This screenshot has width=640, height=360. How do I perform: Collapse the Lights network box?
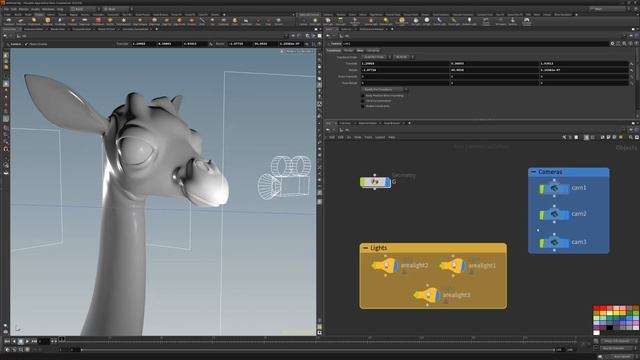pos(365,248)
